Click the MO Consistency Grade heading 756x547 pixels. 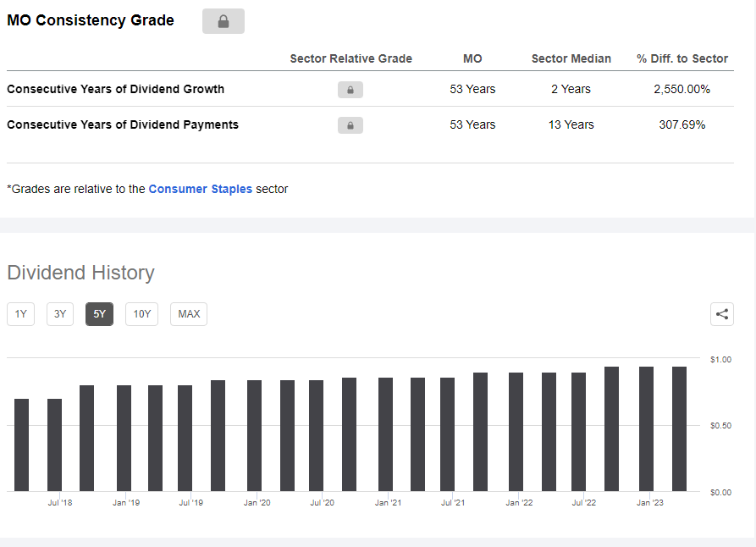(x=91, y=20)
